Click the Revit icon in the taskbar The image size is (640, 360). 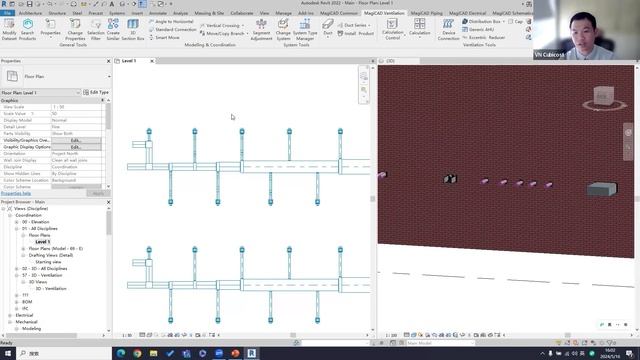(x=251, y=353)
